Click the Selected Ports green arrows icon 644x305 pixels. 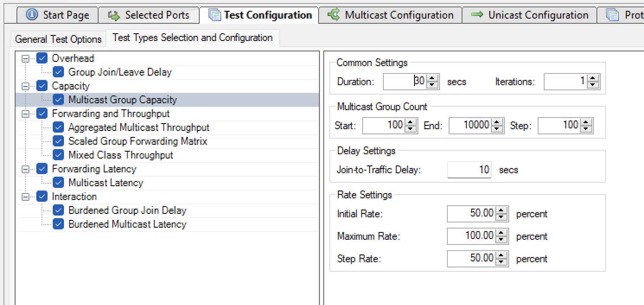pos(114,15)
